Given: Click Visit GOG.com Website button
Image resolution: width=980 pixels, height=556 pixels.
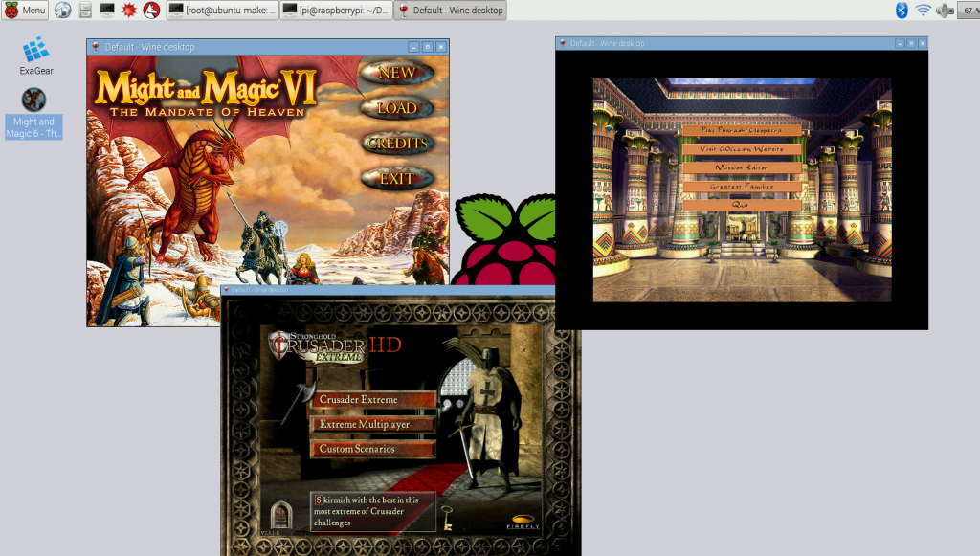Looking at the screenshot, I should [742, 149].
